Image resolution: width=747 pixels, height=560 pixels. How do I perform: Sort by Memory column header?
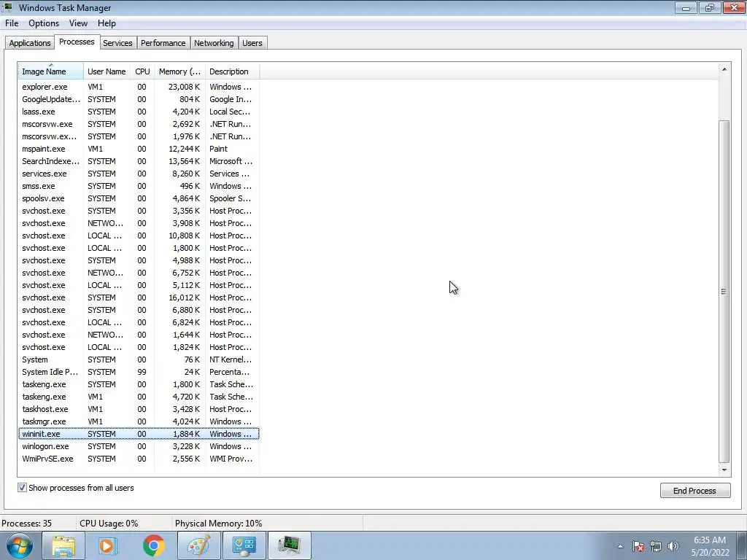pyautogui.click(x=179, y=71)
